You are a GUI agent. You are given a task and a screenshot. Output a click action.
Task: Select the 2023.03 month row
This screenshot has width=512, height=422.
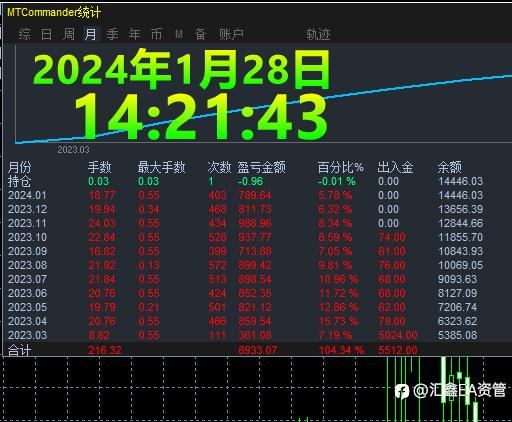[256, 335]
